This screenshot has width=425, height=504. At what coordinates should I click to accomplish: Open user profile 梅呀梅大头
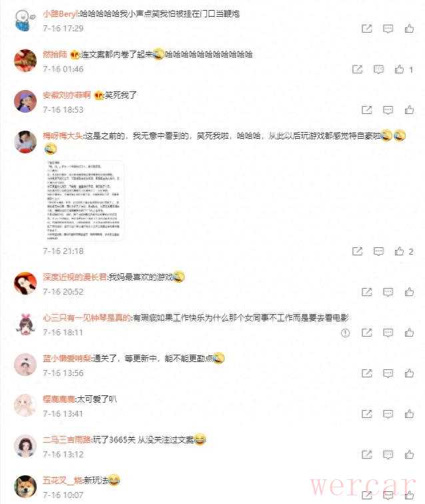[x=63, y=135]
